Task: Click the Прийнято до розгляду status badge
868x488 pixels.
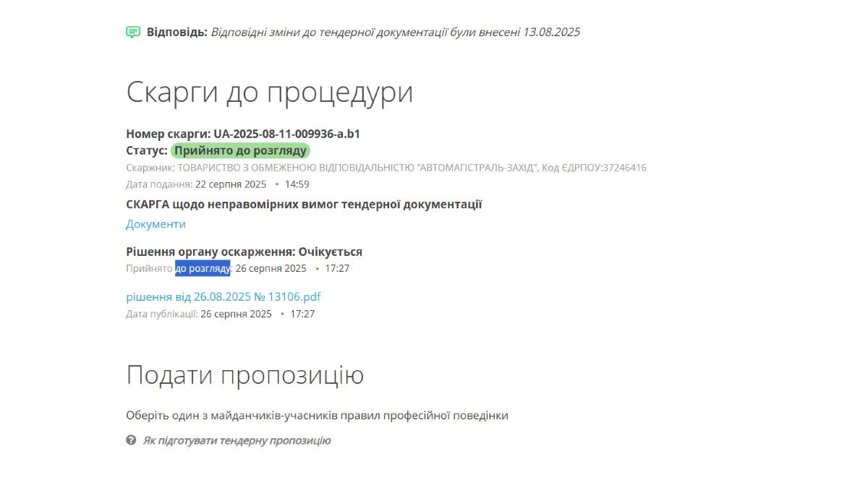Action: pos(240,150)
